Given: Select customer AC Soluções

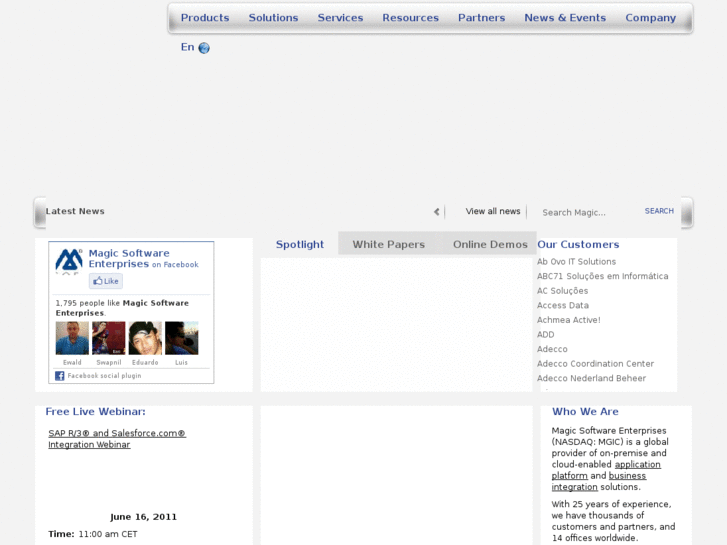Looking at the screenshot, I should [x=562, y=291].
